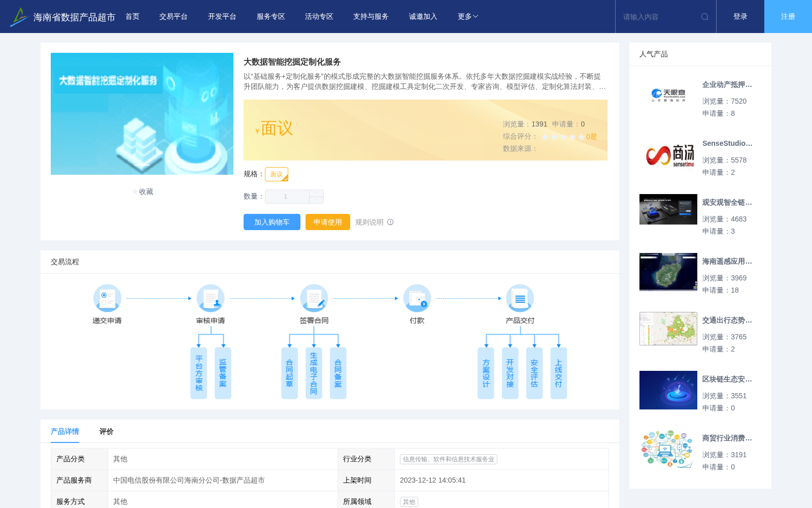Open 交易平台 in the navigation bar

tap(174, 17)
